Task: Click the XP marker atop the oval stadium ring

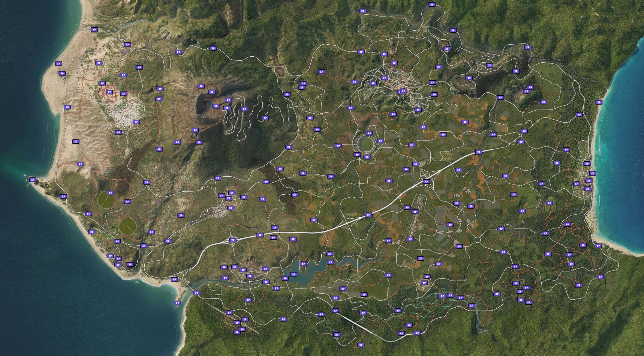Action: [369, 134]
